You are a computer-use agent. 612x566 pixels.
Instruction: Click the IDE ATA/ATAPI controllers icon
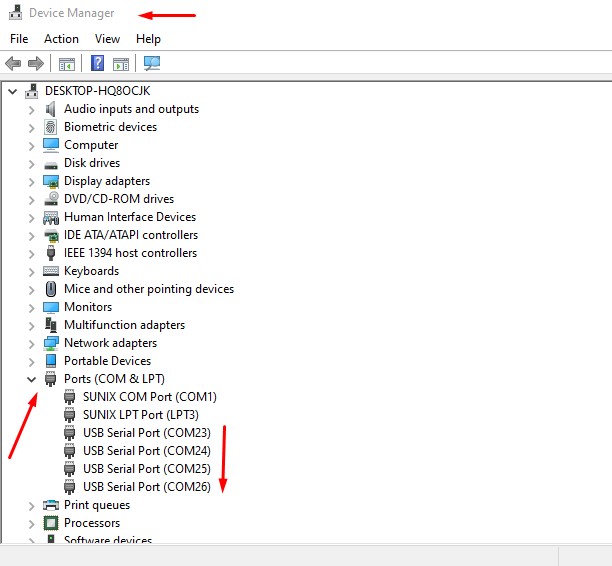click(51, 235)
